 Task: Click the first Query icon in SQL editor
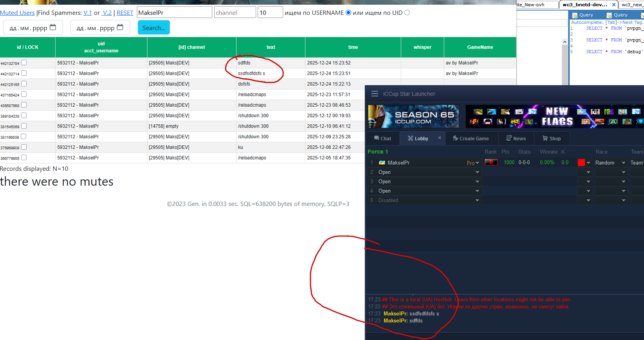(x=575, y=15)
